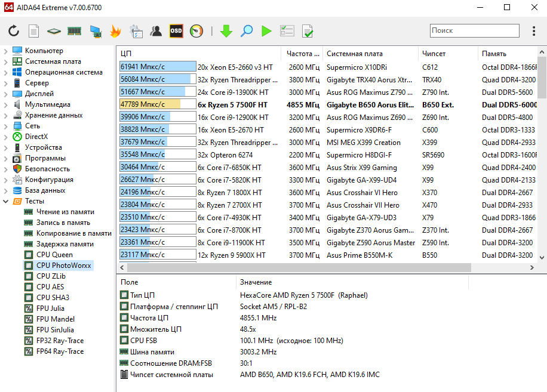
Task: Select DirectX in the tree
Action: click(x=36, y=137)
